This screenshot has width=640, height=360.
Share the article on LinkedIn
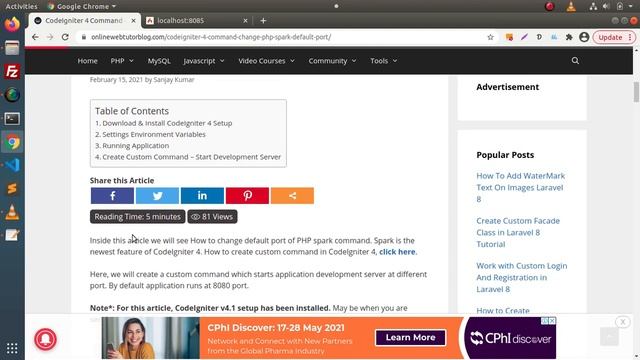pyautogui.click(x=202, y=196)
